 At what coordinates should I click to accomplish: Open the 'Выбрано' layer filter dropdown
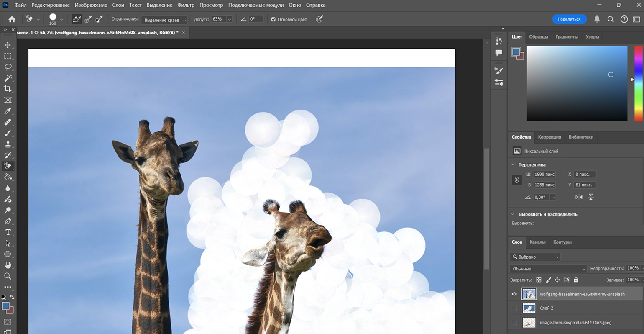pyautogui.click(x=535, y=257)
